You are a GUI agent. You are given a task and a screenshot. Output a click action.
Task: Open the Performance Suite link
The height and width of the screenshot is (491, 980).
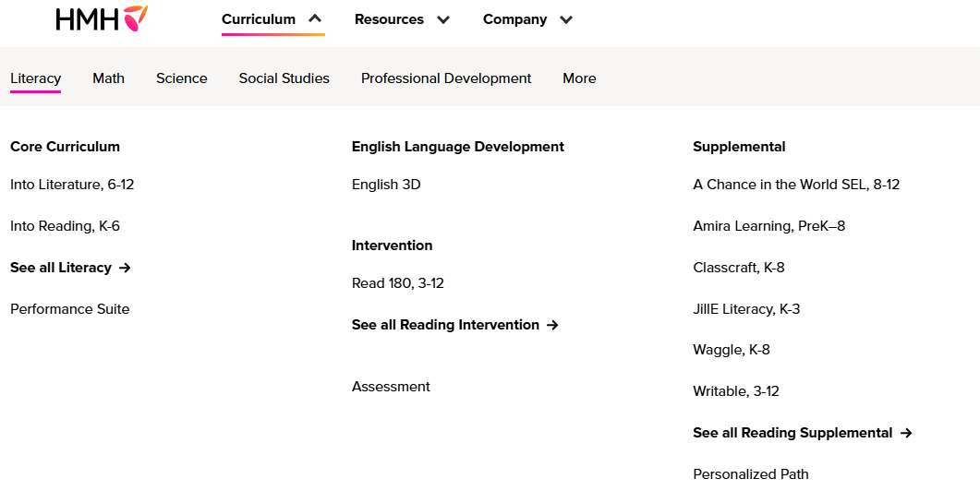[x=70, y=309]
